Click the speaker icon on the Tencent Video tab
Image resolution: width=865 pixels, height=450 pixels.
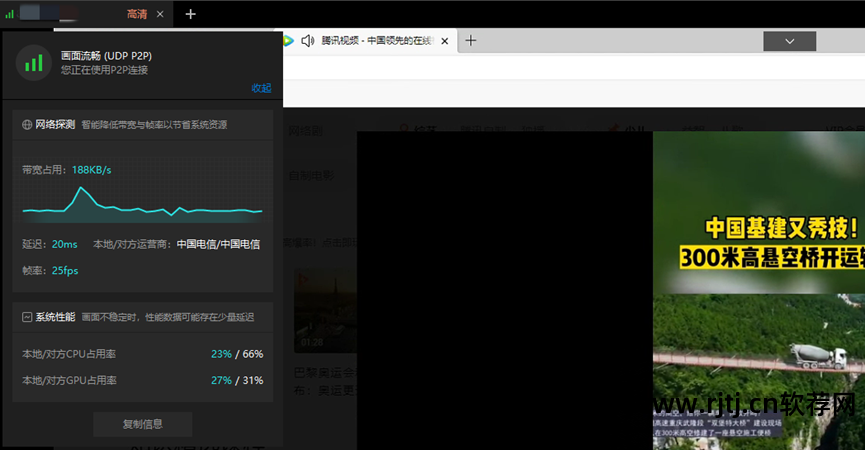coord(307,41)
